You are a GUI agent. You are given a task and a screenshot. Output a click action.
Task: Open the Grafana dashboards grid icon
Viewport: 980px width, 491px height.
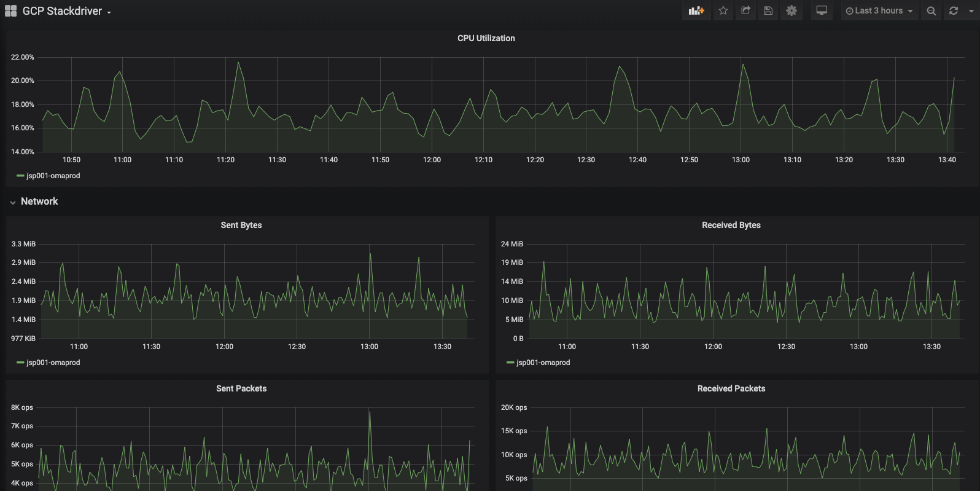[x=10, y=11]
